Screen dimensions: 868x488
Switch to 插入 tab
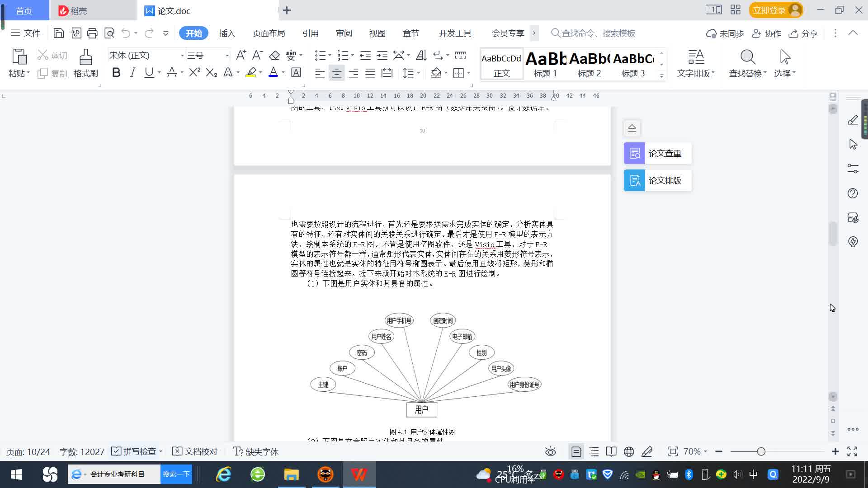(x=227, y=33)
